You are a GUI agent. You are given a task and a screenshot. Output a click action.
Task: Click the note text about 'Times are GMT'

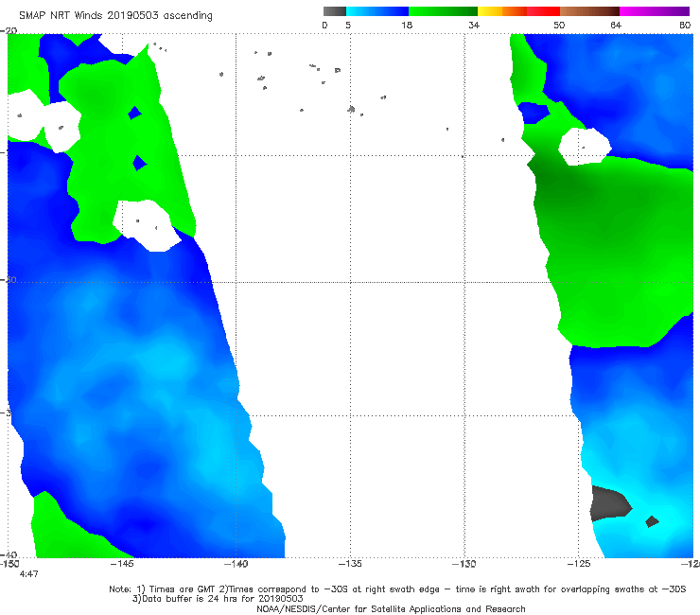coord(397,589)
